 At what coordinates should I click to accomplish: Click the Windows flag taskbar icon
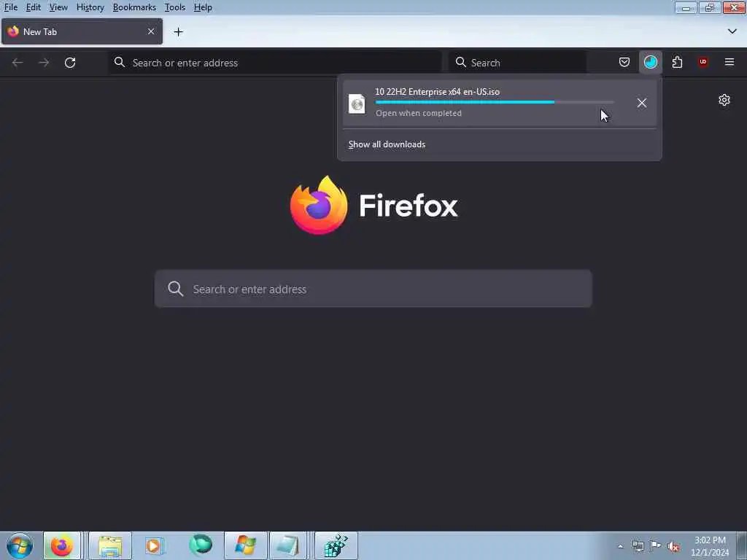click(245, 545)
